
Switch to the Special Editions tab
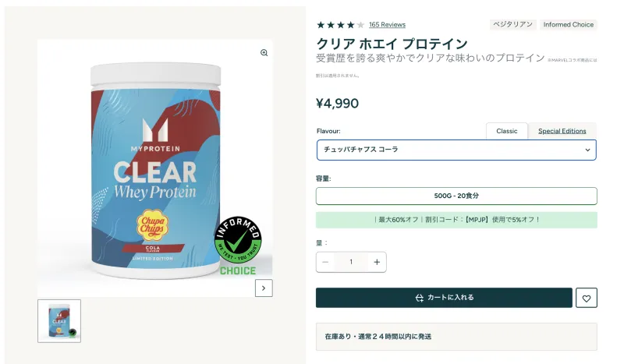tap(562, 131)
